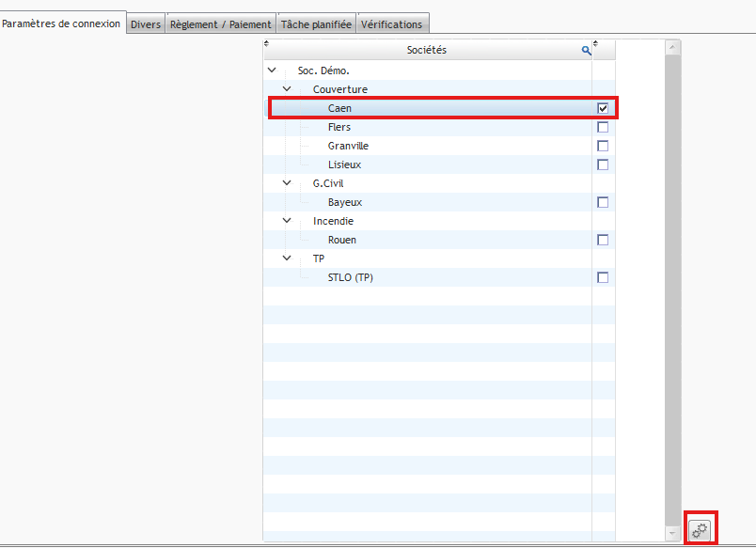
Task: Click the magnifier search icon in Sociétés header
Action: click(x=586, y=51)
